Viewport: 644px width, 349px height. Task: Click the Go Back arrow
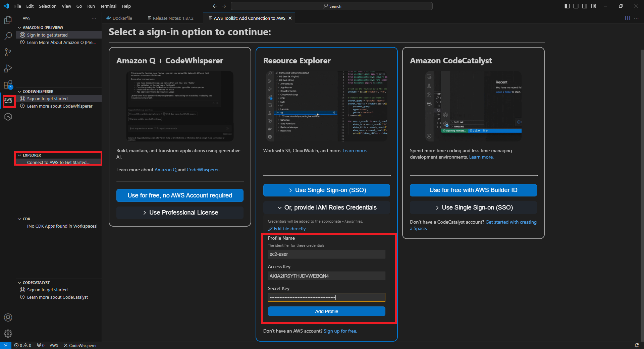tap(215, 6)
